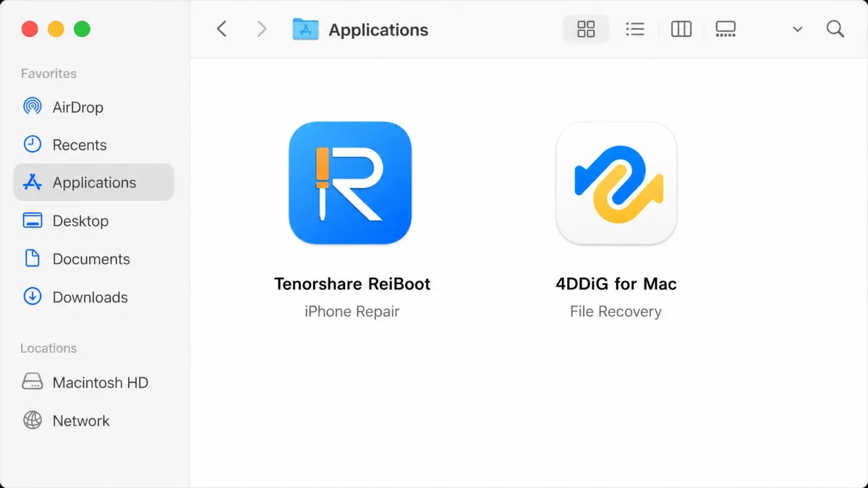Switch to column view

681,29
